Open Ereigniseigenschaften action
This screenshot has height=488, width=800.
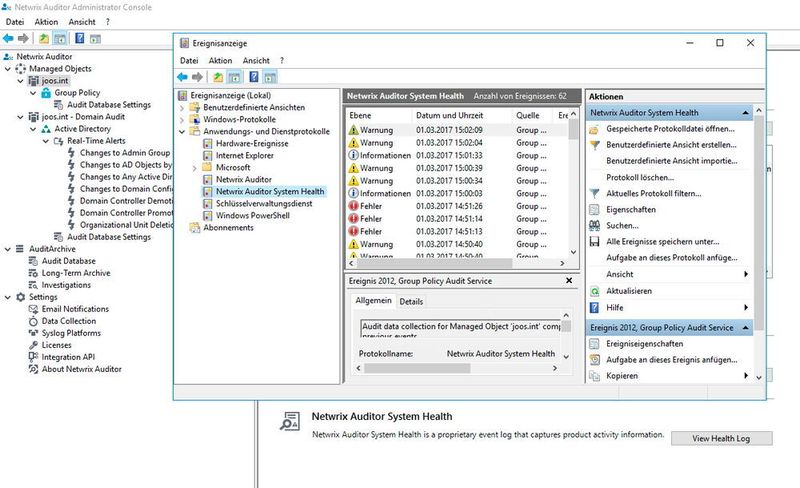[x=644, y=344]
